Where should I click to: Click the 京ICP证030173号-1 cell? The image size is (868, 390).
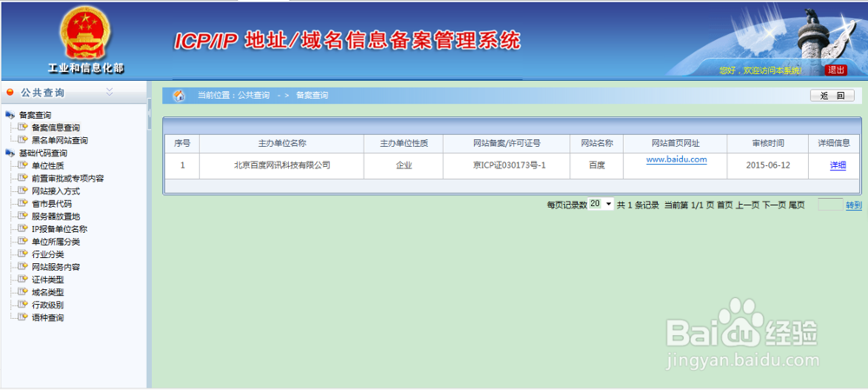click(x=507, y=165)
